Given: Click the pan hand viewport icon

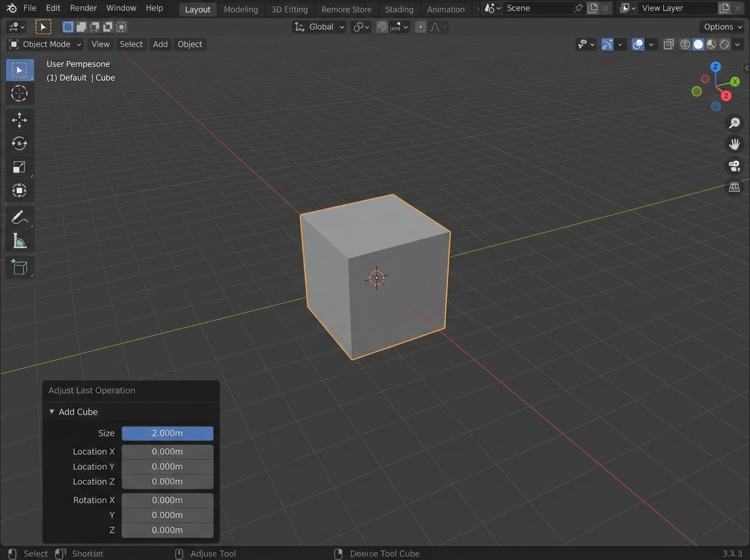Looking at the screenshot, I should tap(734, 144).
